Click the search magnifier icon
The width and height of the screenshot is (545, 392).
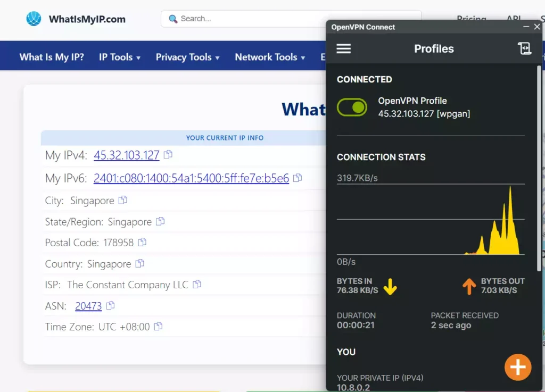click(x=173, y=19)
